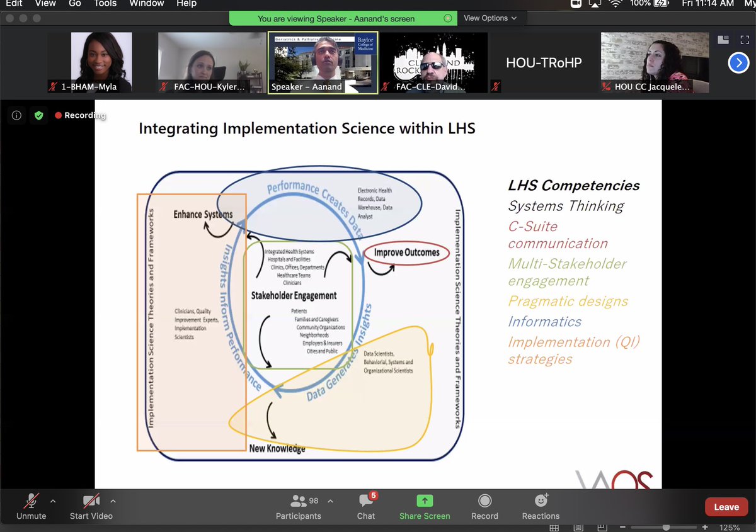The height and width of the screenshot is (532, 756).
Task: Unmute the microphone
Action: pyautogui.click(x=31, y=507)
